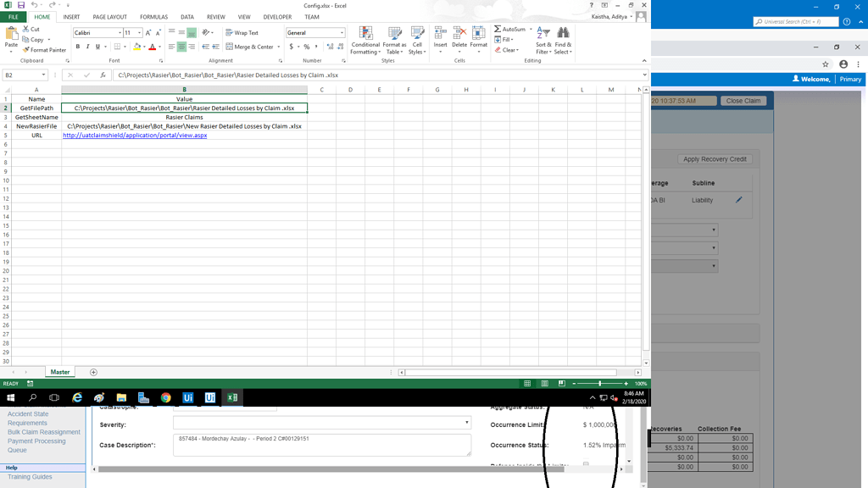Select the Master sheet tab
The height and width of the screenshot is (488, 868).
coord(59,371)
